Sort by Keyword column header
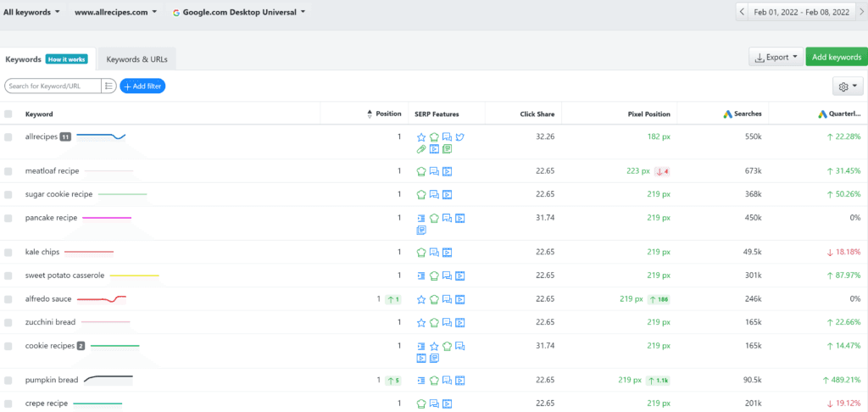This screenshot has height=412, width=868. [39, 114]
